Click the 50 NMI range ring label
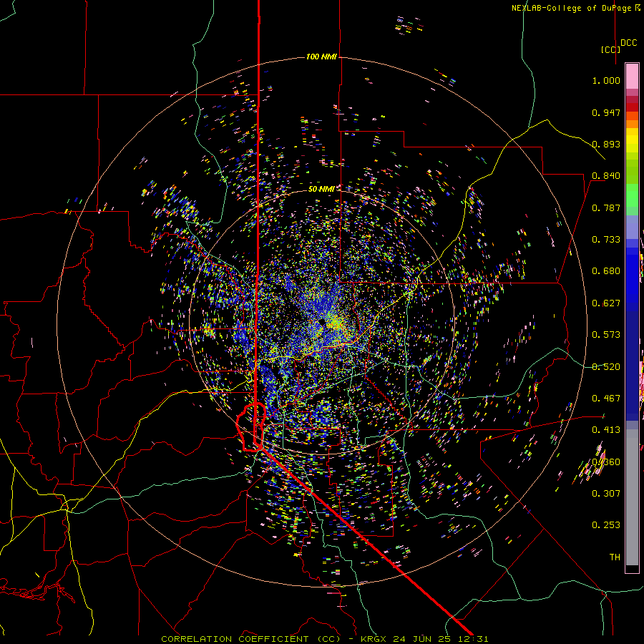 click(x=321, y=189)
